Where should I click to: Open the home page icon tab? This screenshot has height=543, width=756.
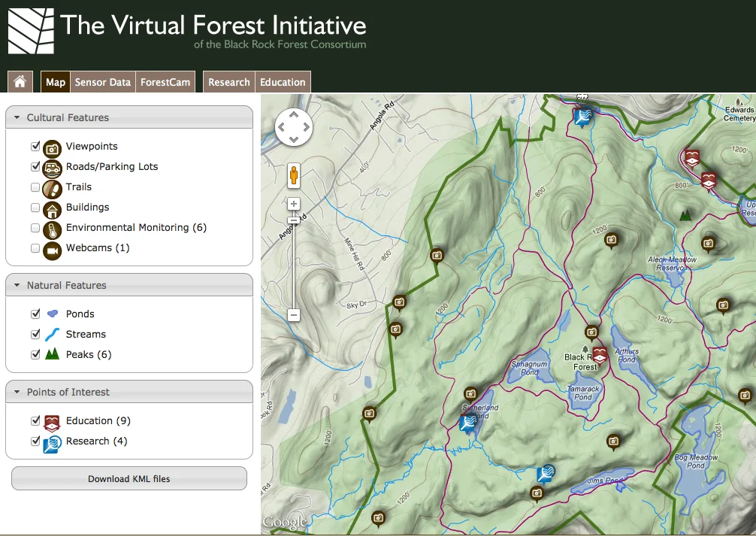pos(20,81)
